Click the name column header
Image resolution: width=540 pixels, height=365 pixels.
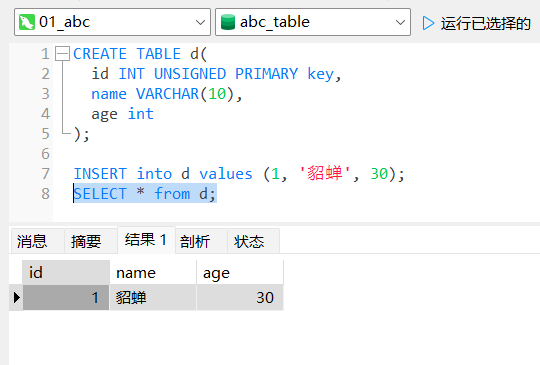153,272
